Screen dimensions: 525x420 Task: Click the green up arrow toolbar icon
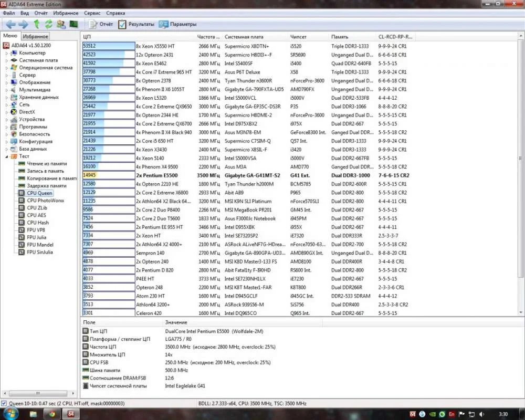click(x=36, y=24)
